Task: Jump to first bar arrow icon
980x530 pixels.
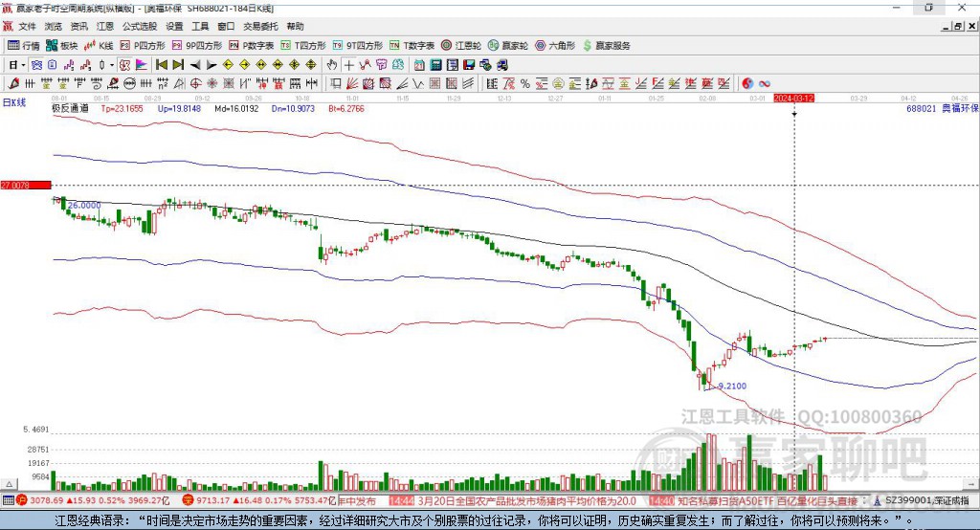Action: pos(161,65)
